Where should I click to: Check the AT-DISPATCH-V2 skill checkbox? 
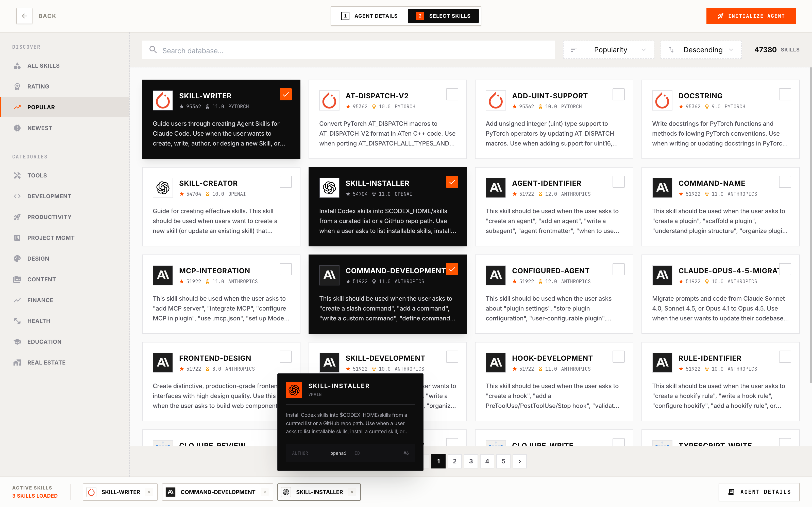[452, 95]
